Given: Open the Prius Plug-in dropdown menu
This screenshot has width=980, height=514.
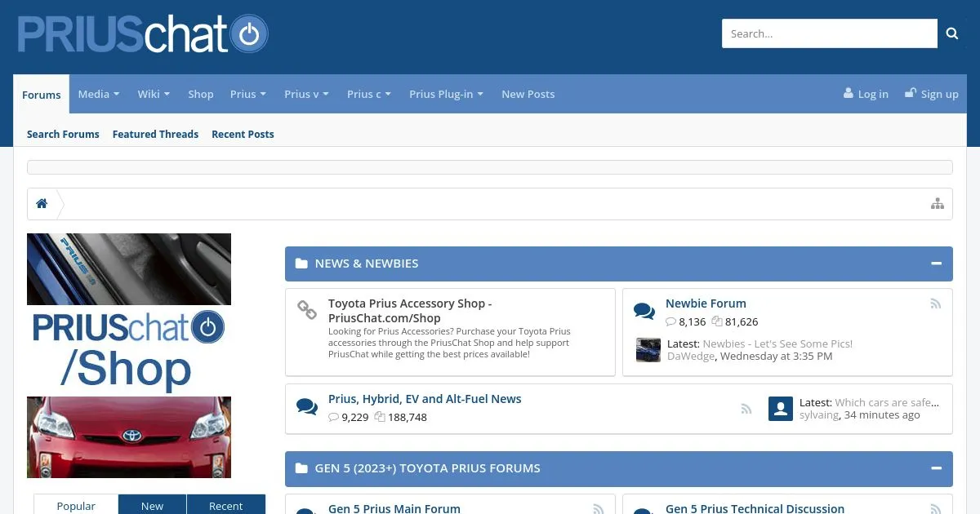Looking at the screenshot, I should (447, 94).
